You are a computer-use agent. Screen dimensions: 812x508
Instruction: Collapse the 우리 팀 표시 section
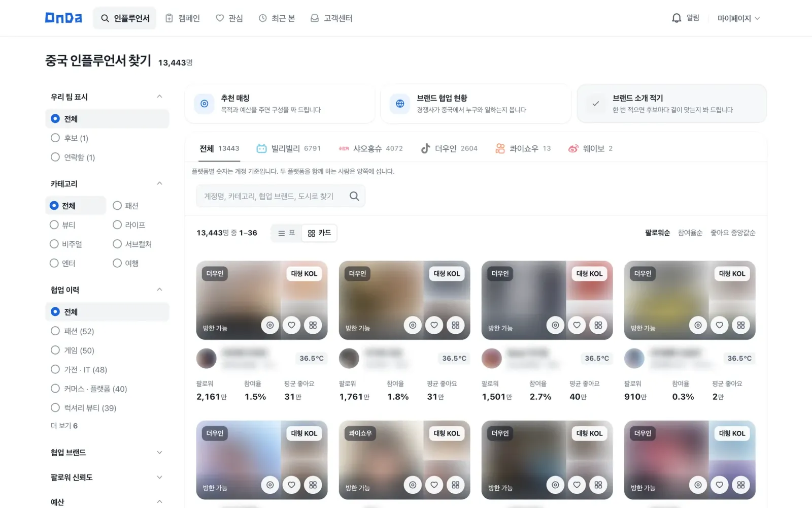[x=159, y=97]
